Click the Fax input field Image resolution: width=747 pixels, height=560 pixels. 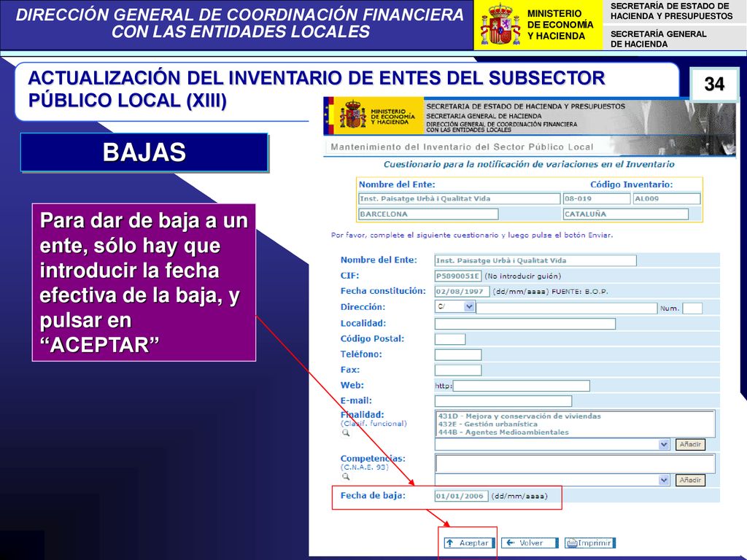pyautogui.click(x=458, y=370)
